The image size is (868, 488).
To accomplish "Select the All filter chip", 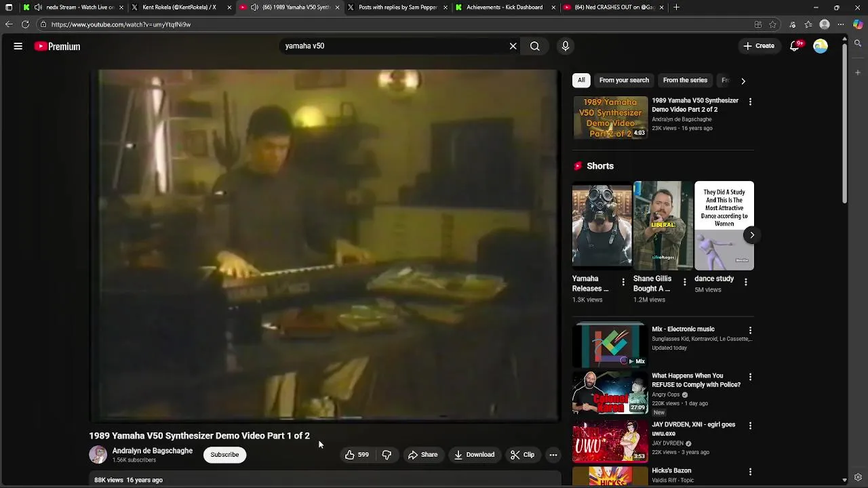I will [581, 80].
